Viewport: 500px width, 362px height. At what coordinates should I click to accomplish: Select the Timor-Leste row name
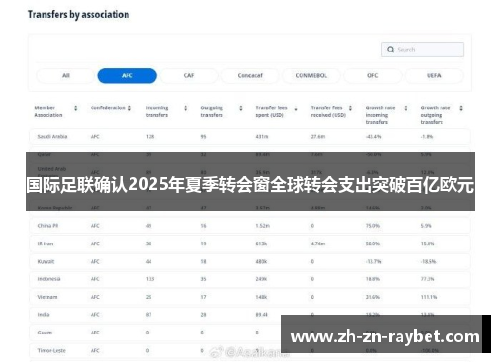pyautogui.click(x=51, y=350)
